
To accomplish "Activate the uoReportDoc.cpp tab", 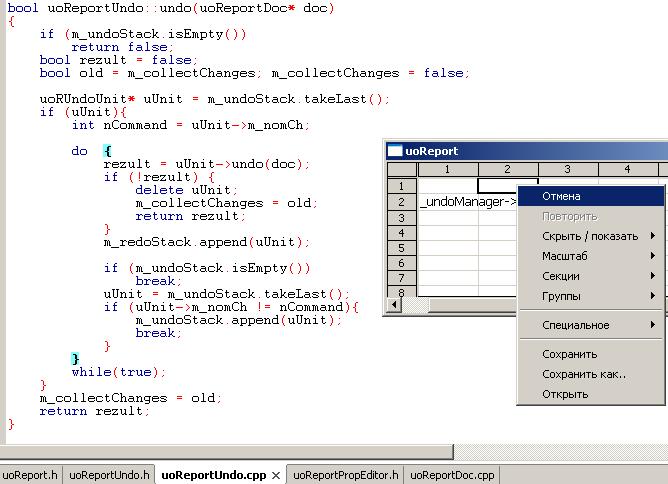I will (x=453, y=476).
